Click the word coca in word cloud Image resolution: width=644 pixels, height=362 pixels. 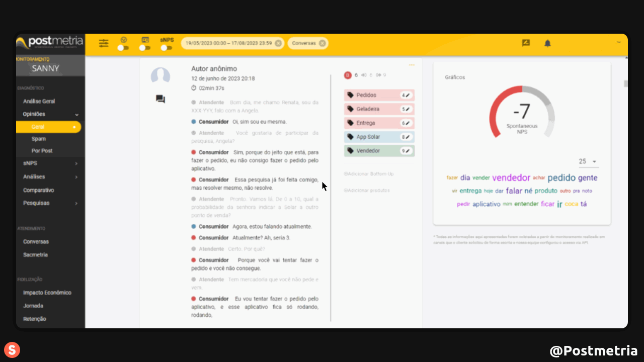pyautogui.click(x=571, y=204)
